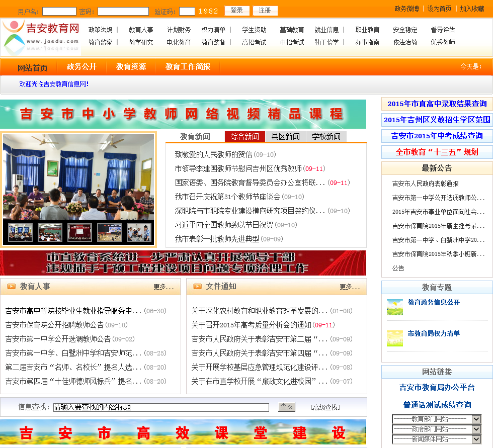Open the 教育政务信息公开 text link
The image size is (493, 448).
pyautogui.click(x=434, y=302)
